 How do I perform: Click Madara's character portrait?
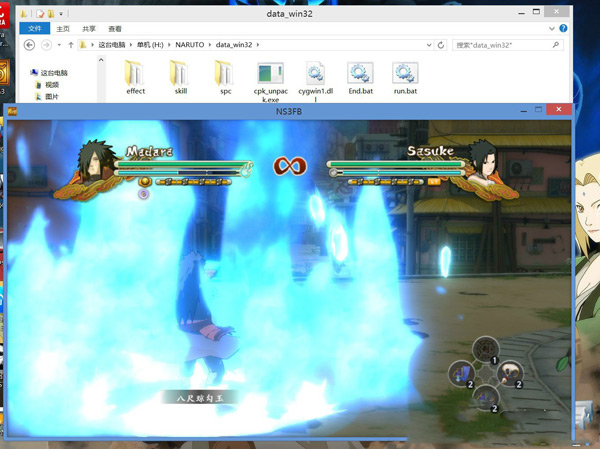pyautogui.click(x=96, y=161)
